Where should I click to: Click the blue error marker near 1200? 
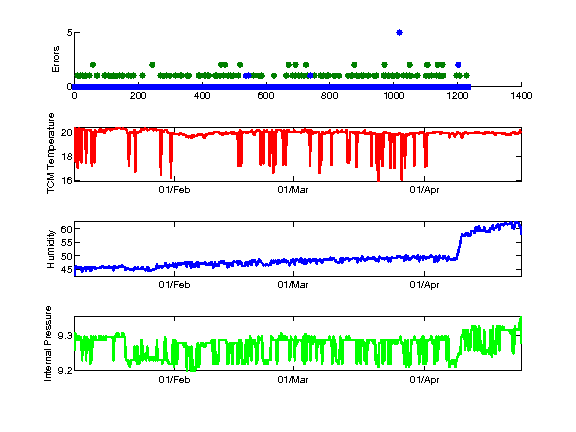[x=458, y=65]
